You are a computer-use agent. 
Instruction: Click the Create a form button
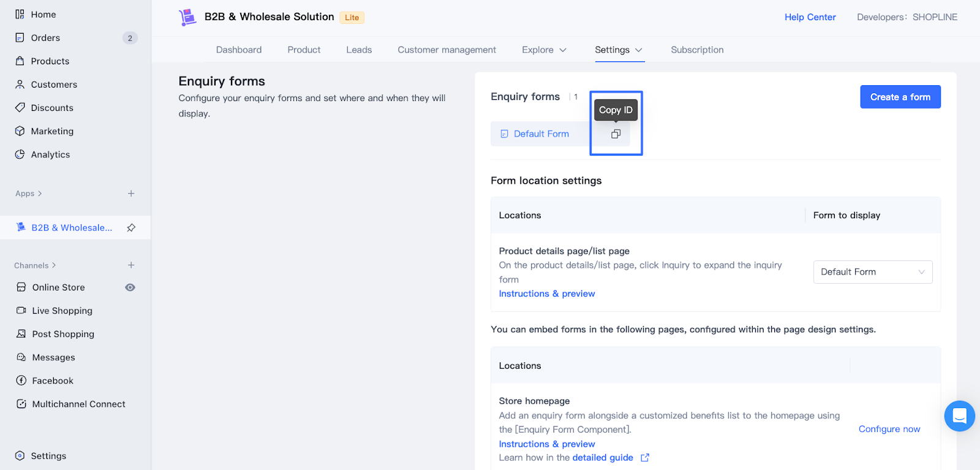pos(900,97)
